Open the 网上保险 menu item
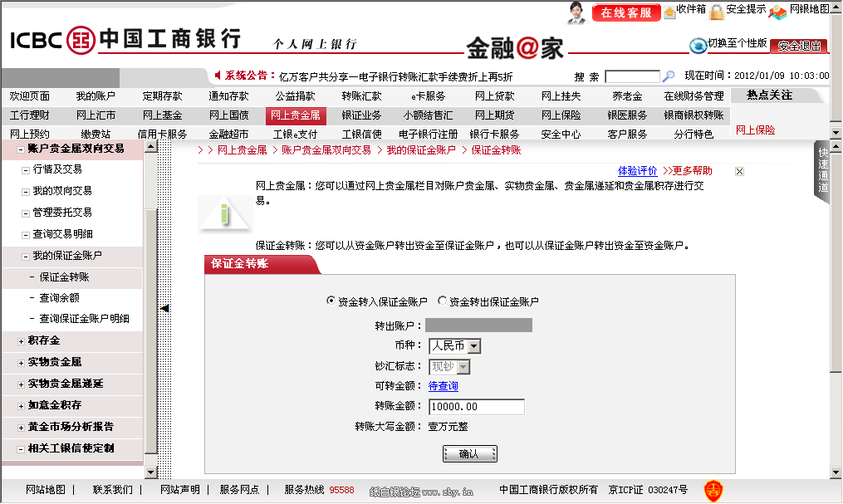 click(x=561, y=115)
